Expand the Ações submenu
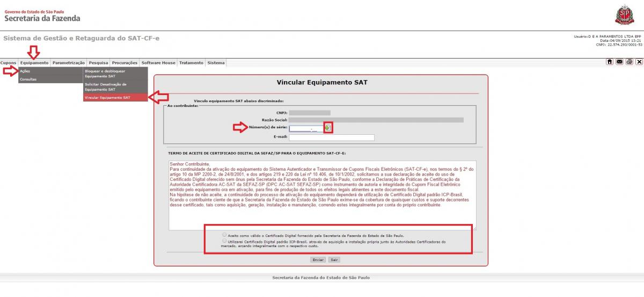 point(49,71)
